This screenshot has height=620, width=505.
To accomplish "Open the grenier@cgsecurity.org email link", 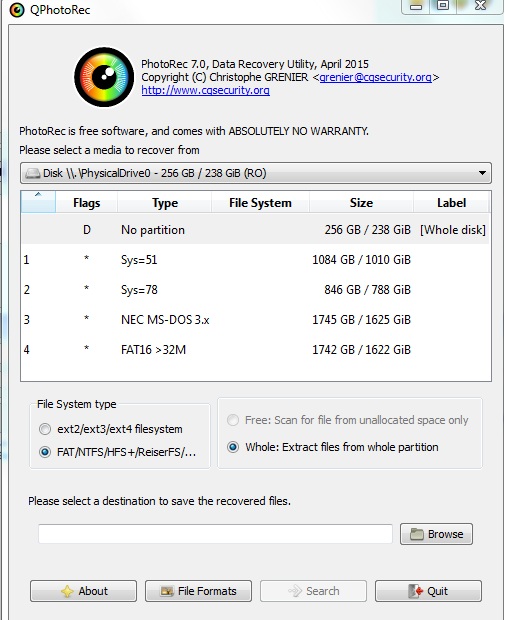I will click(375, 77).
